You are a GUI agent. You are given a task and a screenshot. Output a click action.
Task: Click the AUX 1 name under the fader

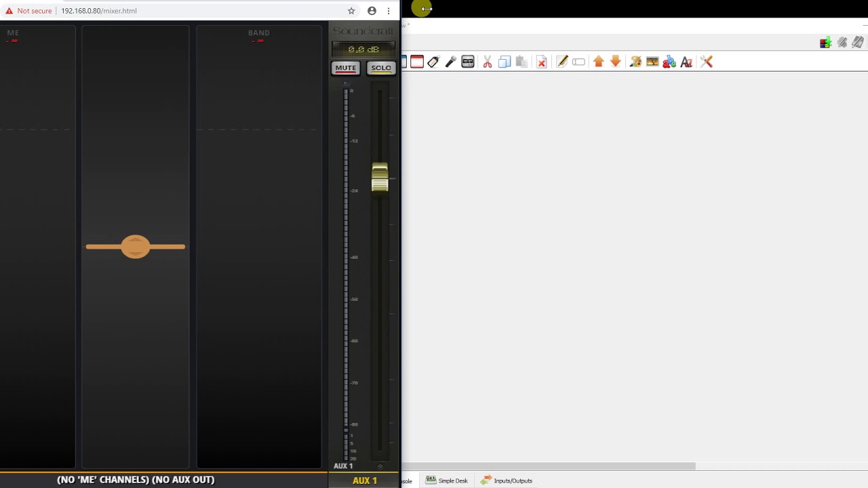343,466
